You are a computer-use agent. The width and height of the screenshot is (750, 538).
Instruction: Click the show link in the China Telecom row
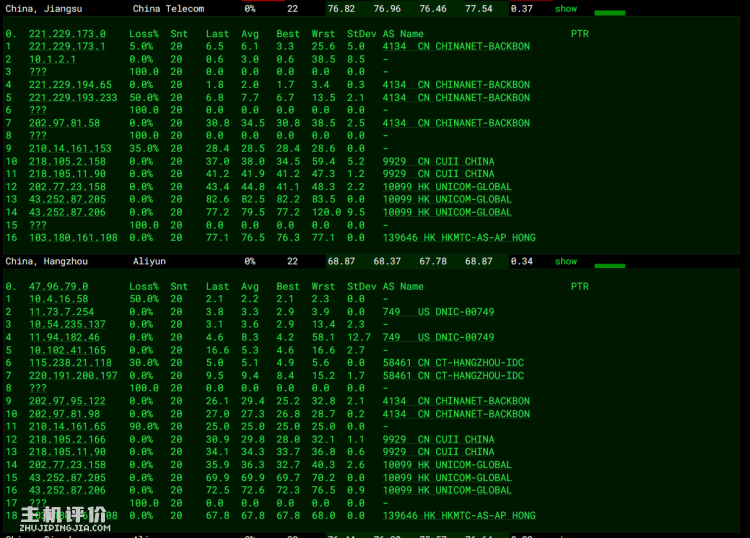point(565,9)
